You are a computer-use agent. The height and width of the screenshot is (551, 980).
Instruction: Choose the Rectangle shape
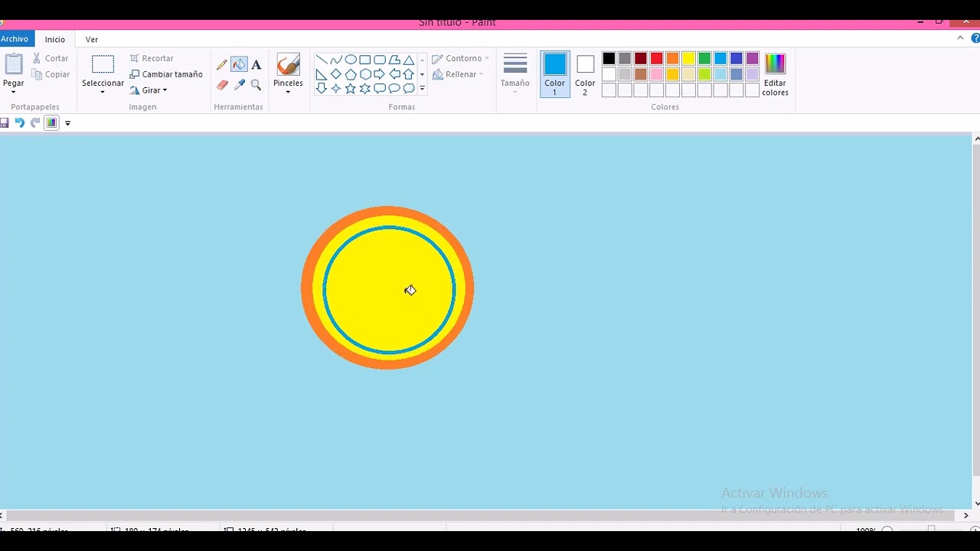pyautogui.click(x=365, y=60)
